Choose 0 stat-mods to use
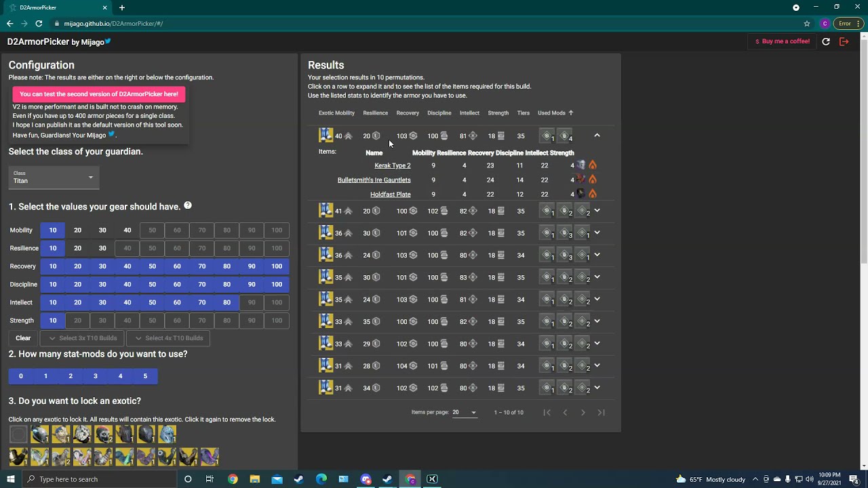 point(21,376)
